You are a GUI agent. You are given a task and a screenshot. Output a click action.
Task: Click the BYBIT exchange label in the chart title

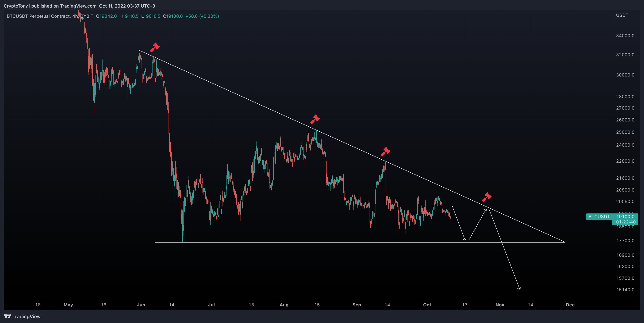tap(87, 16)
